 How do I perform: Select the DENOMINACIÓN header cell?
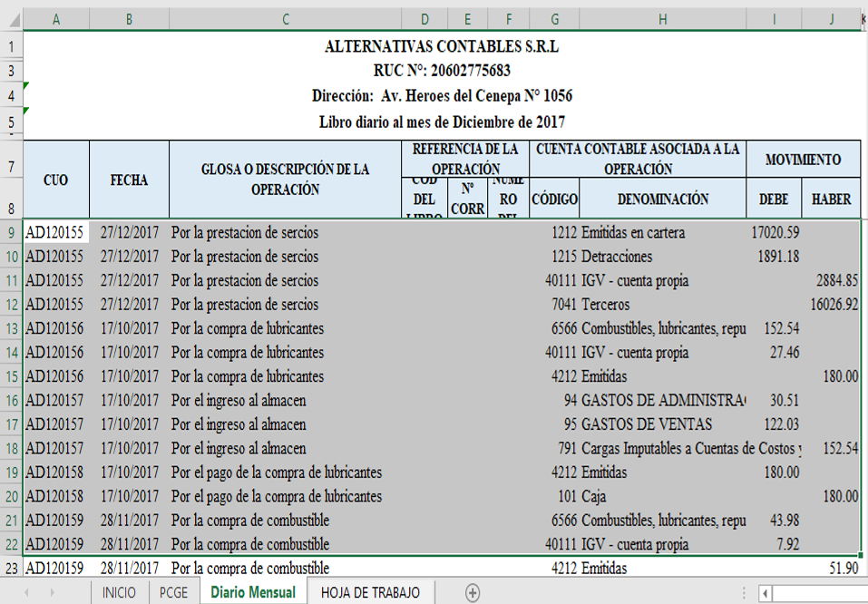[x=662, y=199]
